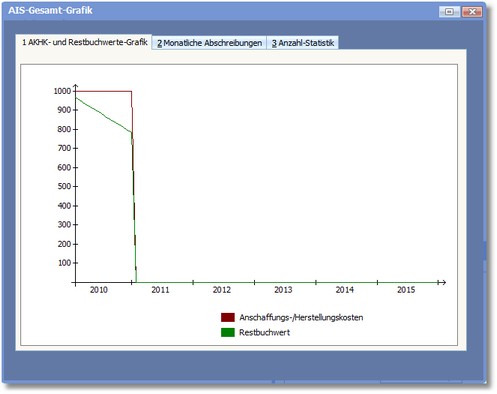Click the red Anschaffungs-/Herstellungskosten legend swatch
The height and width of the screenshot is (394, 497).
(228, 317)
